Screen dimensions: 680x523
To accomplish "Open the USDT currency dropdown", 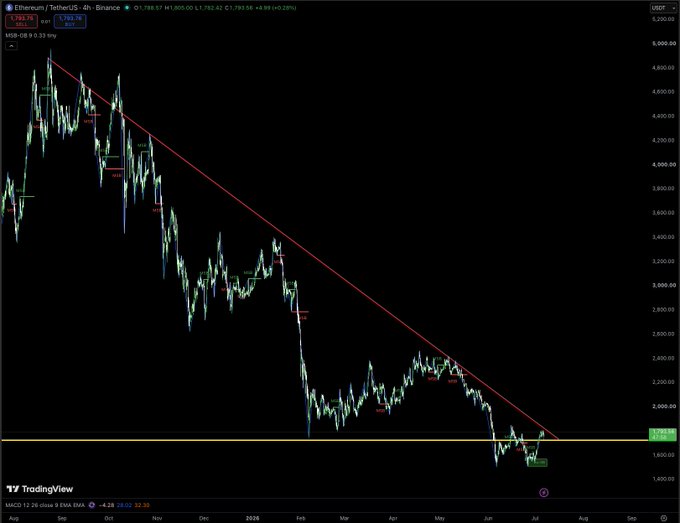I will coord(663,8).
